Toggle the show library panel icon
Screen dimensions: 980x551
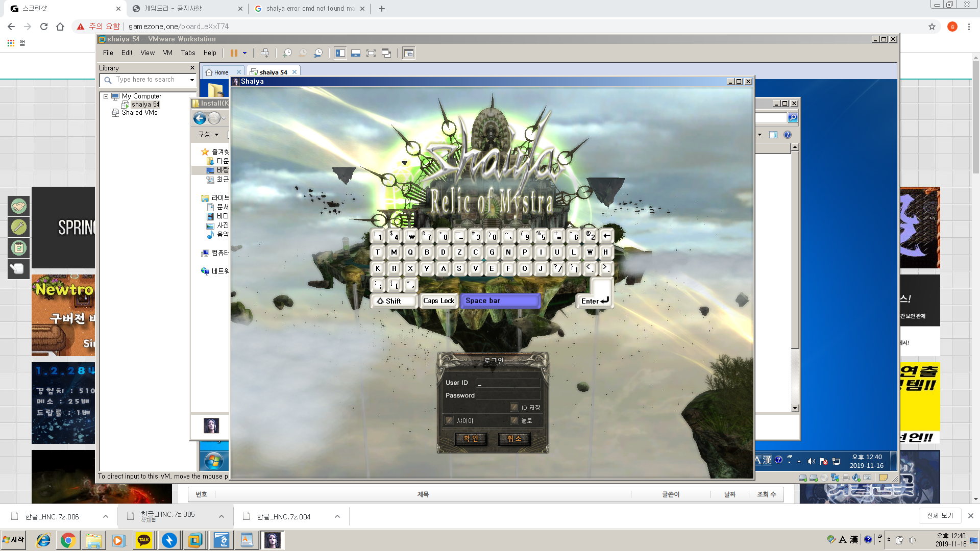click(340, 53)
